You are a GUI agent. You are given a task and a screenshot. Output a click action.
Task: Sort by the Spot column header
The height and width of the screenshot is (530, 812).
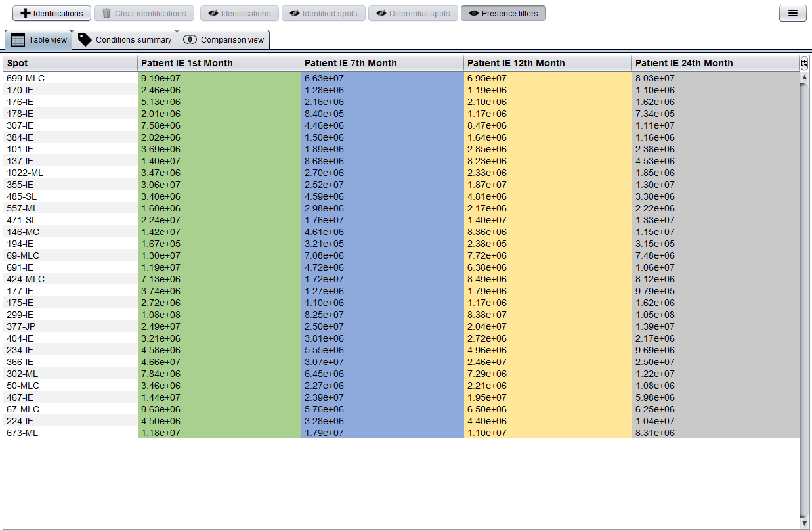[x=70, y=63]
